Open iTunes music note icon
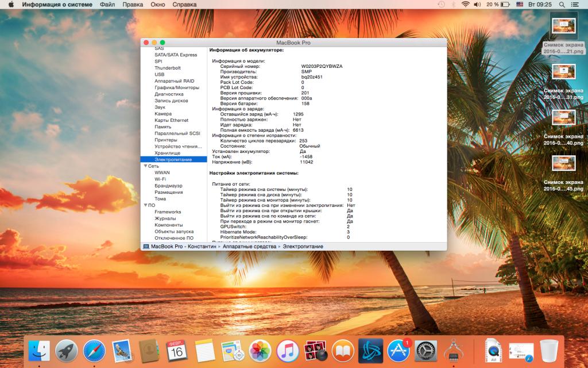The height and width of the screenshot is (368, 588). 288,351
